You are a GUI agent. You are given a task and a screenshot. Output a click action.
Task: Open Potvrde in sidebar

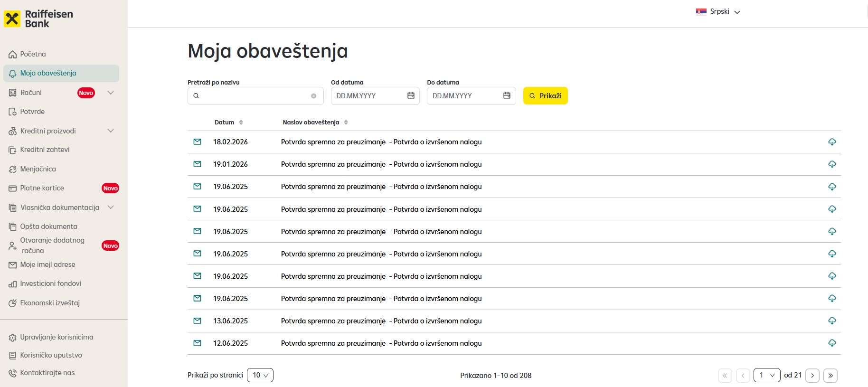tap(27, 112)
